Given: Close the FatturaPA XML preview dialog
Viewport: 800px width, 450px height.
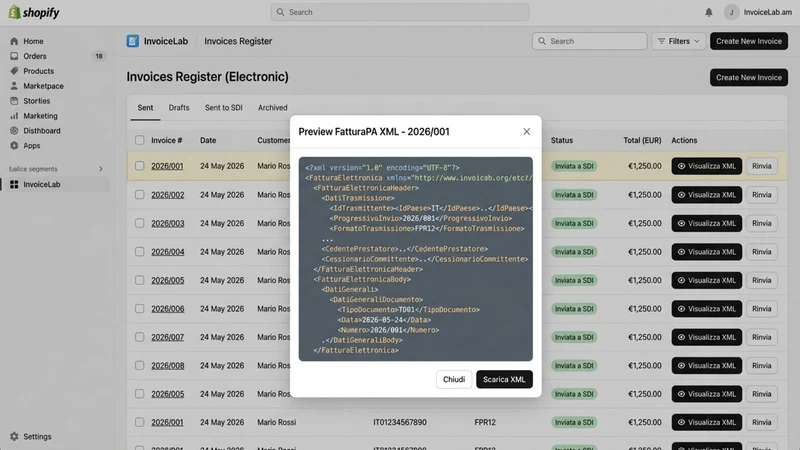Looking at the screenshot, I should pos(527,132).
